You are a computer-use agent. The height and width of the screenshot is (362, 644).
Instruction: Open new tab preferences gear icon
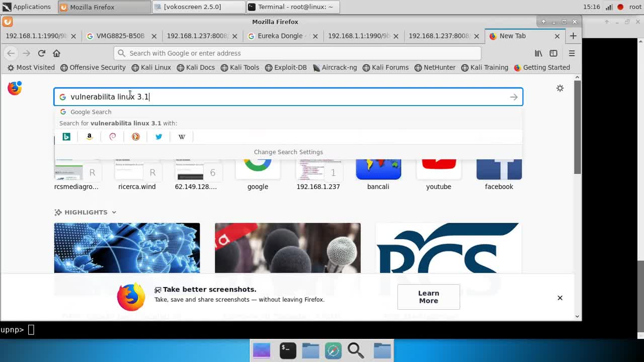[x=560, y=88]
